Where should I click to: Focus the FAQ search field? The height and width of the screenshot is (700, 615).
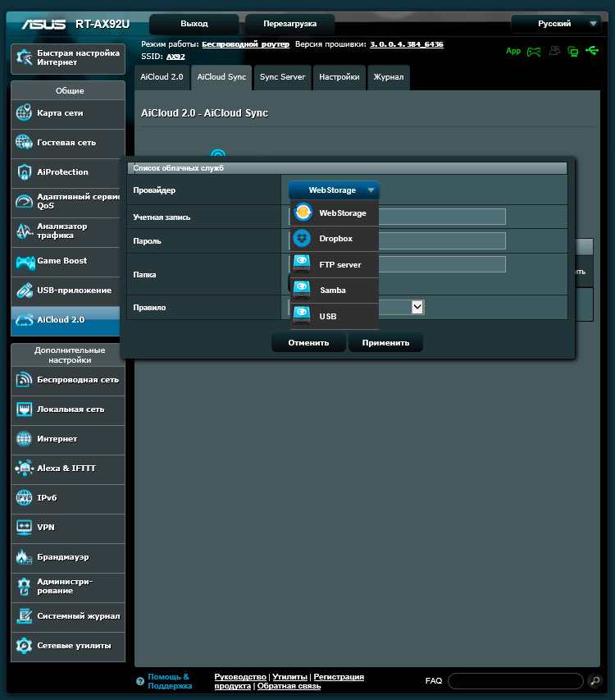(516, 681)
